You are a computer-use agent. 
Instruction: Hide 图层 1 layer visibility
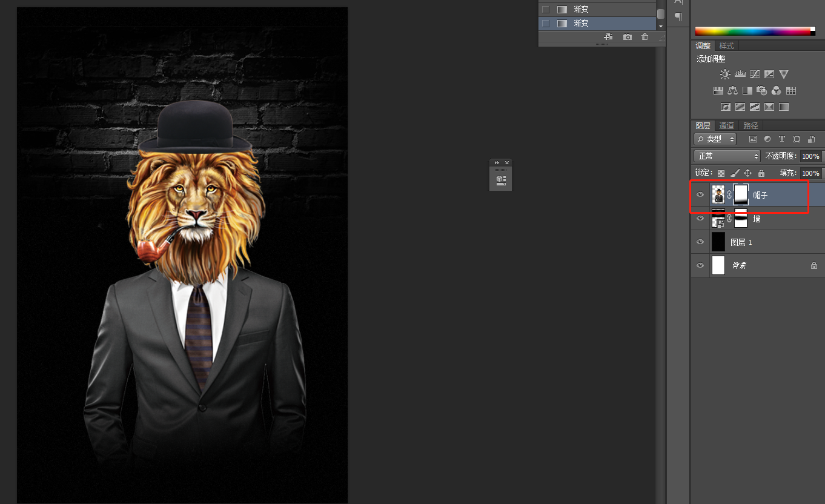(x=700, y=242)
